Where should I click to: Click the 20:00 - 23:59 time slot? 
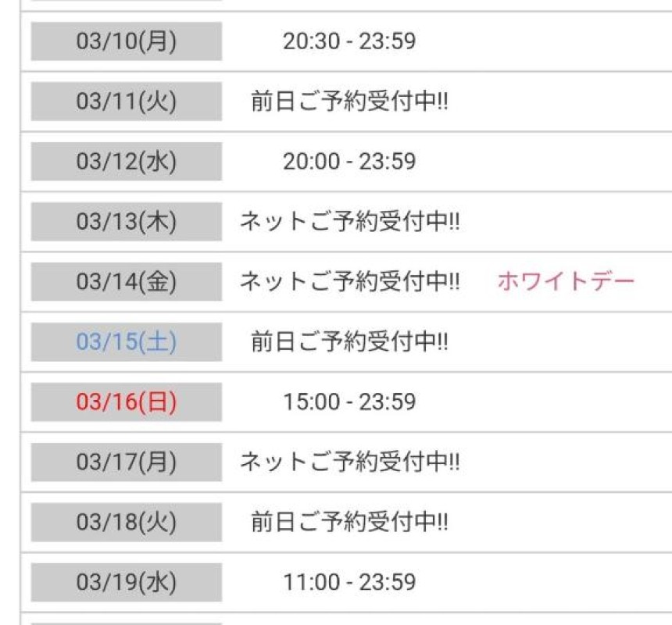(349, 162)
